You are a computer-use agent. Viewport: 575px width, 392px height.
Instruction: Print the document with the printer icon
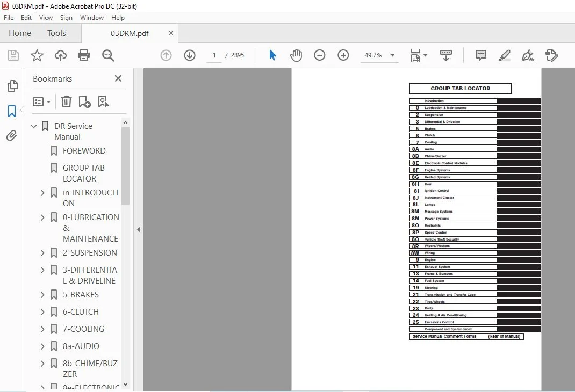pyautogui.click(x=84, y=55)
